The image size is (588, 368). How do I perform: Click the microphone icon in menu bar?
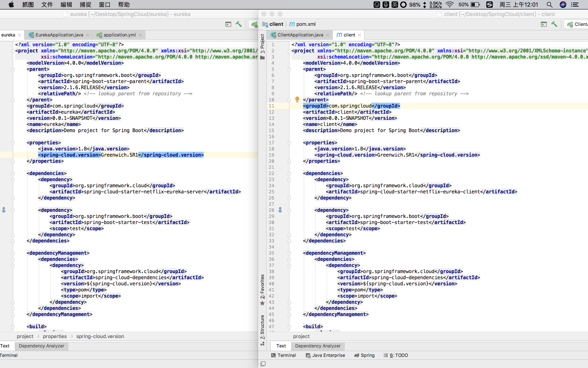coord(386,4)
